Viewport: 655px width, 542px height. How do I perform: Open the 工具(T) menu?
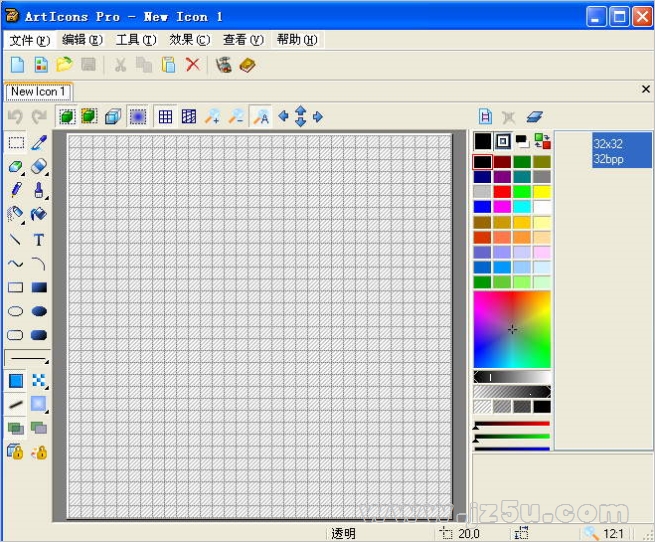click(x=136, y=40)
